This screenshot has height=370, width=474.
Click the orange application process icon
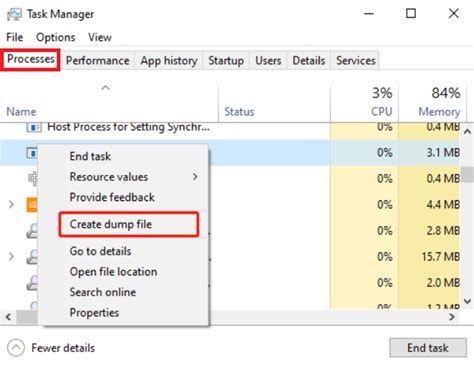(32, 204)
